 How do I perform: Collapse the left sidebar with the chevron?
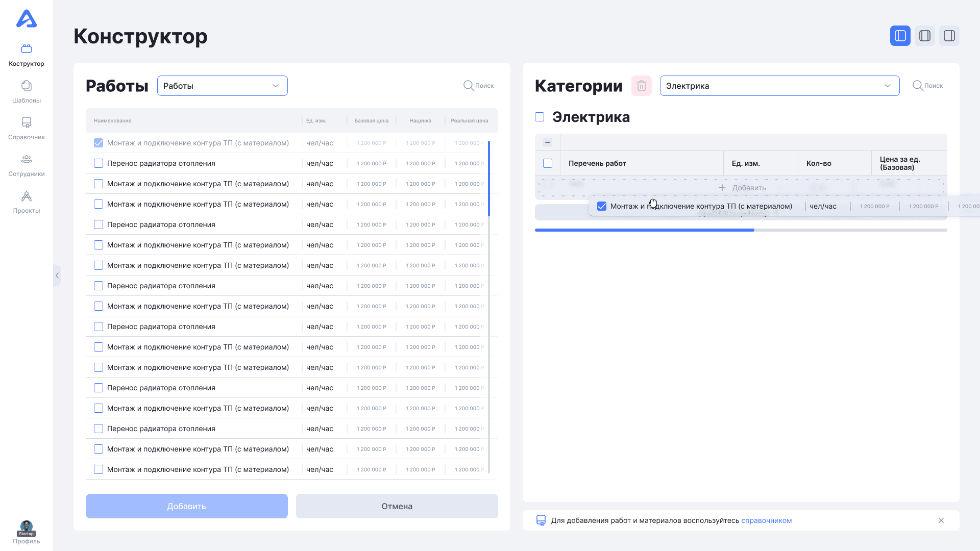(57, 275)
